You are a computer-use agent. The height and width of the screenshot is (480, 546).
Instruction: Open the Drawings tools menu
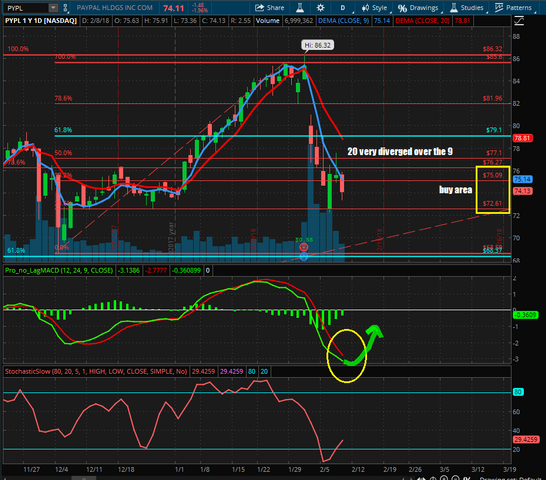click(418, 8)
